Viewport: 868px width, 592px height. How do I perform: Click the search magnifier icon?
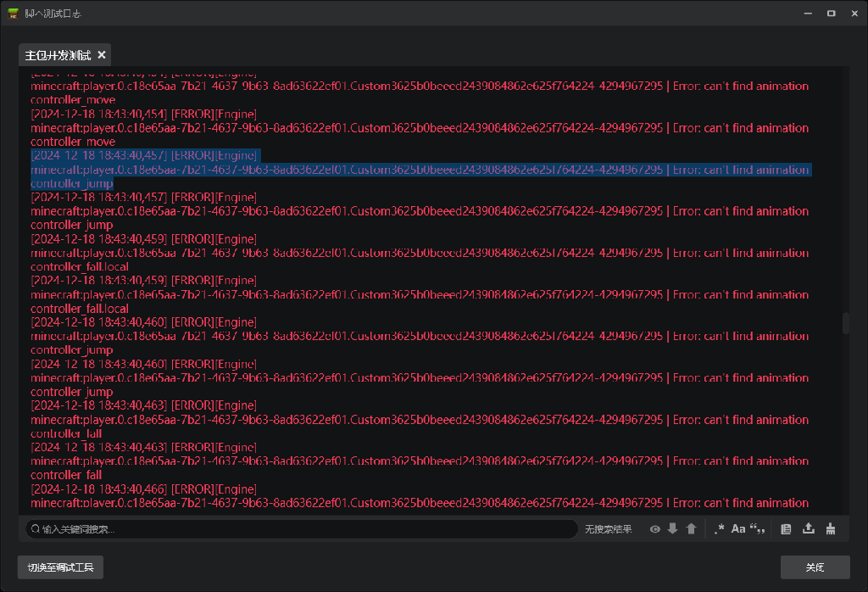click(x=36, y=529)
